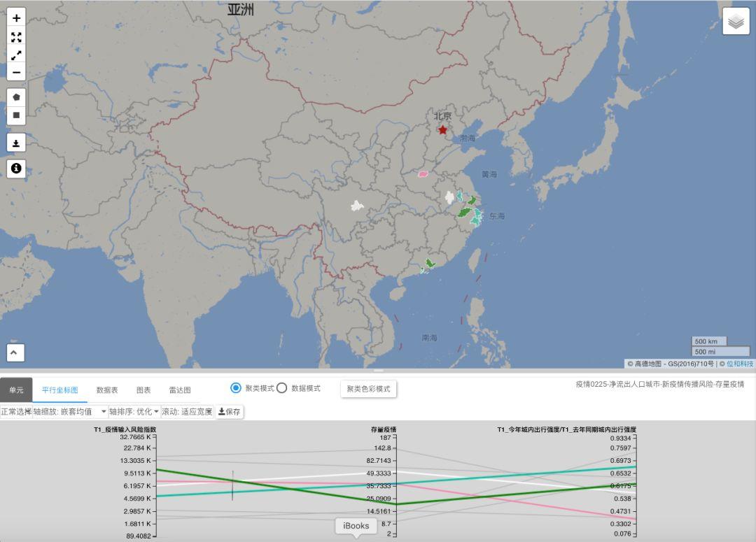The width and height of the screenshot is (756, 542).
Task: Switch to 单元 tab
Action: 16,390
